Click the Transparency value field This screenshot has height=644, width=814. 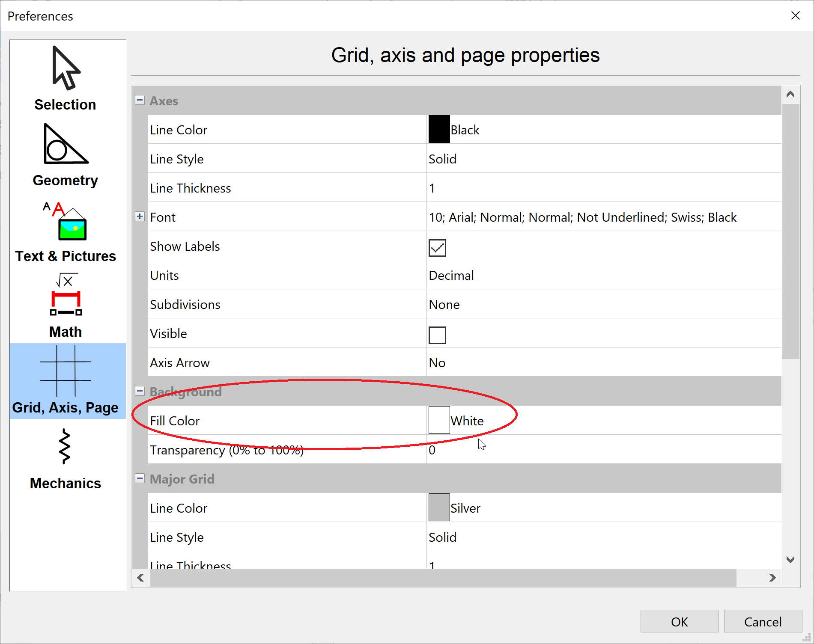(599, 450)
